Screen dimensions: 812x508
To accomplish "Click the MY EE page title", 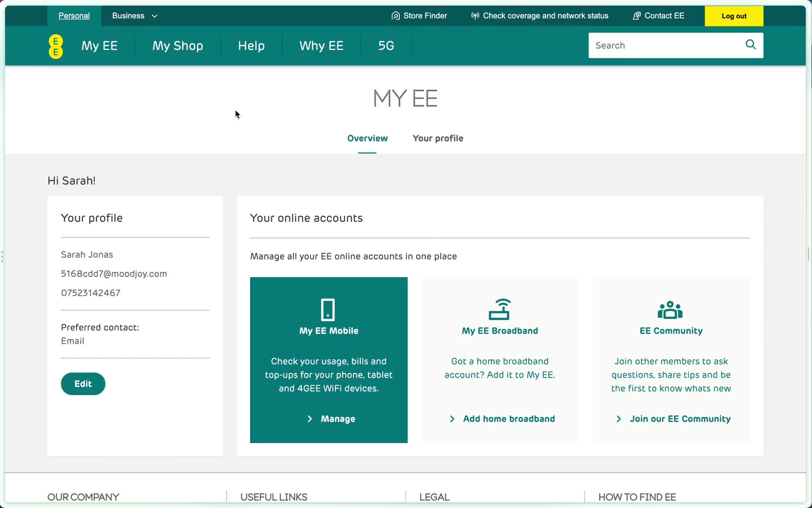I will (405, 98).
